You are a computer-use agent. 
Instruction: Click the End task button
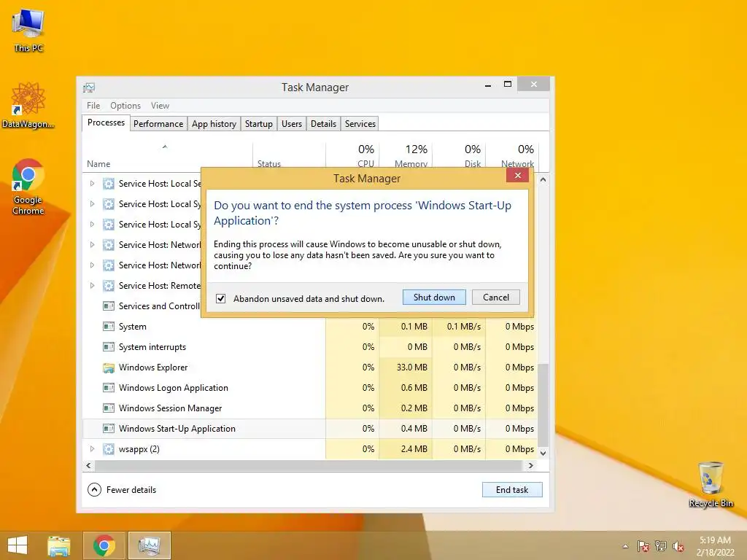coord(512,489)
